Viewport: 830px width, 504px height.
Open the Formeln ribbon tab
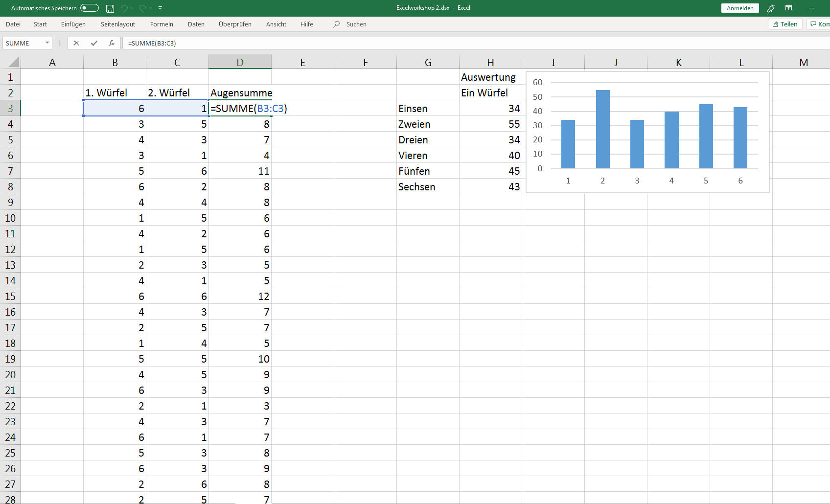pyautogui.click(x=161, y=24)
